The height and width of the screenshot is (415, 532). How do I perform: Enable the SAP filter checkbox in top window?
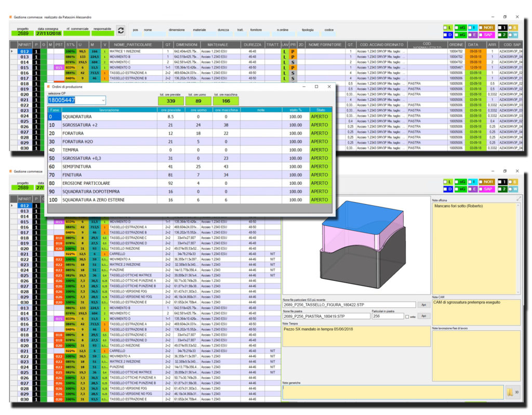point(482,35)
